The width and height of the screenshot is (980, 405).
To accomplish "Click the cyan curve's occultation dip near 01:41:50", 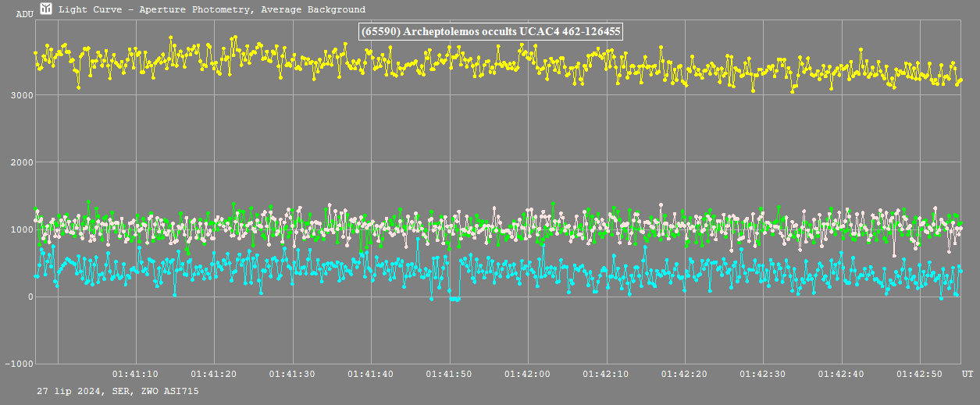I will [x=454, y=299].
